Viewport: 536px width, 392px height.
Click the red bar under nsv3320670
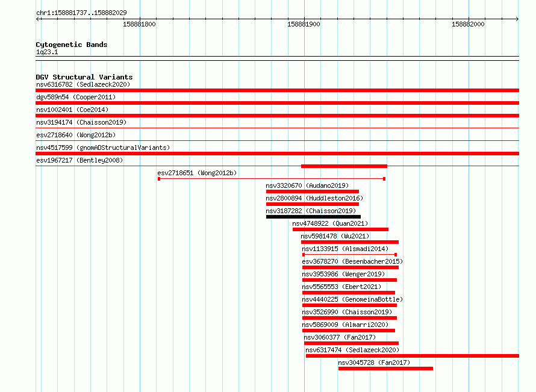tap(313, 191)
